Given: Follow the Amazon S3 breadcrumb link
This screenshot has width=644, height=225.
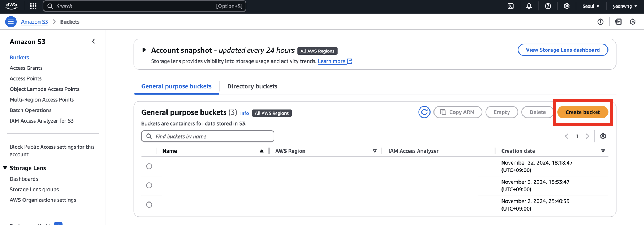Looking at the screenshot, I should click(x=34, y=22).
